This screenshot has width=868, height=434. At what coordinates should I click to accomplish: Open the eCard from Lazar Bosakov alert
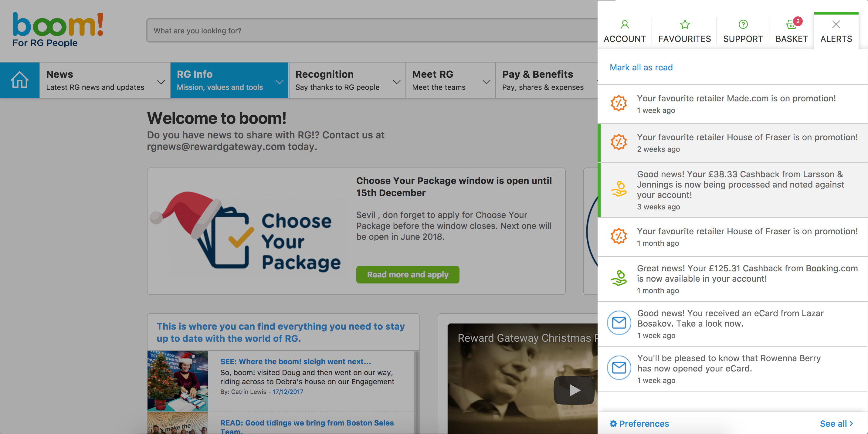[x=730, y=318]
